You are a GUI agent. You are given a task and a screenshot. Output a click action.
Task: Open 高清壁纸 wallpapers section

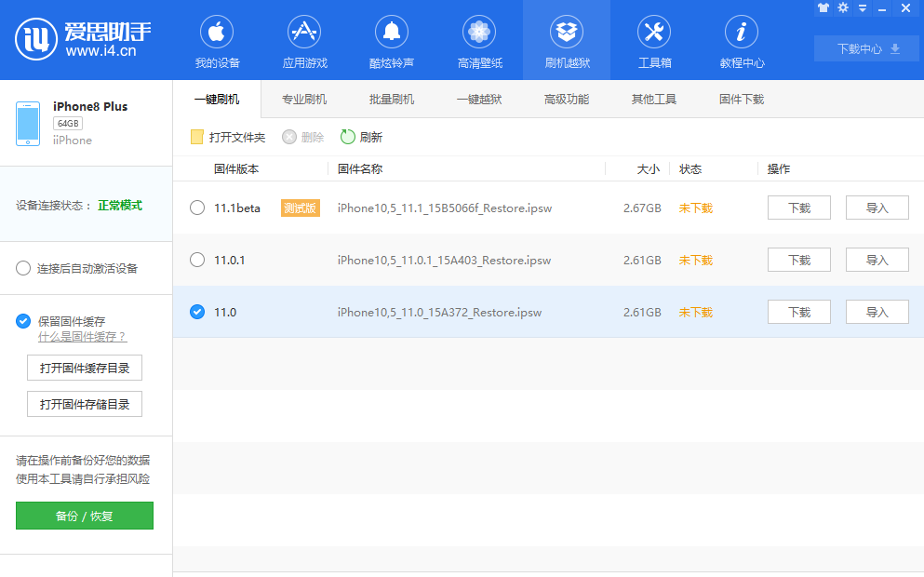click(x=479, y=41)
